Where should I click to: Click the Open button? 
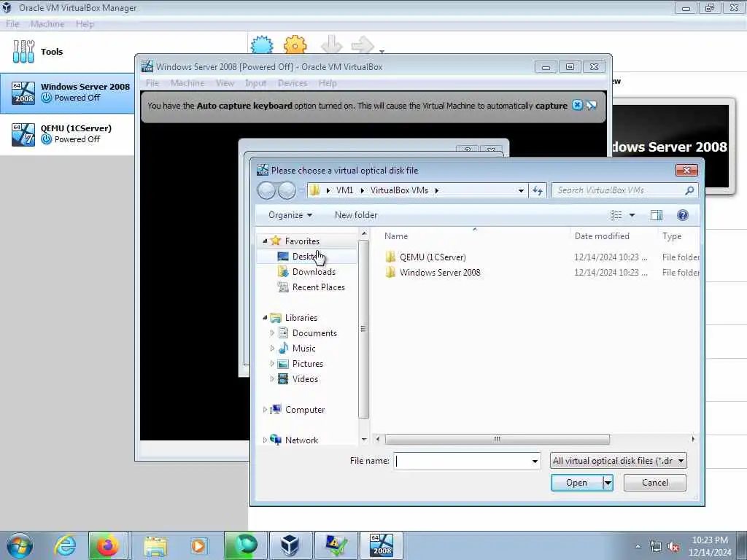[576, 483]
